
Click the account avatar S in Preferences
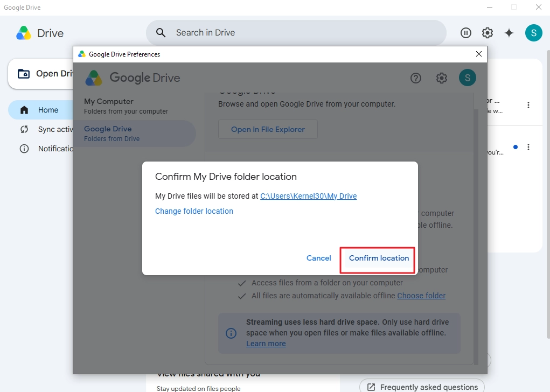point(467,78)
